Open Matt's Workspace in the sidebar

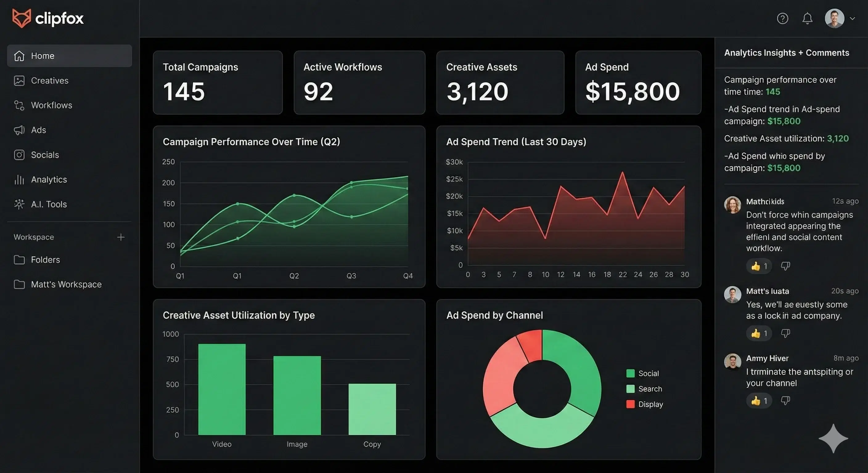pyautogui.click(x=66, y=285)
